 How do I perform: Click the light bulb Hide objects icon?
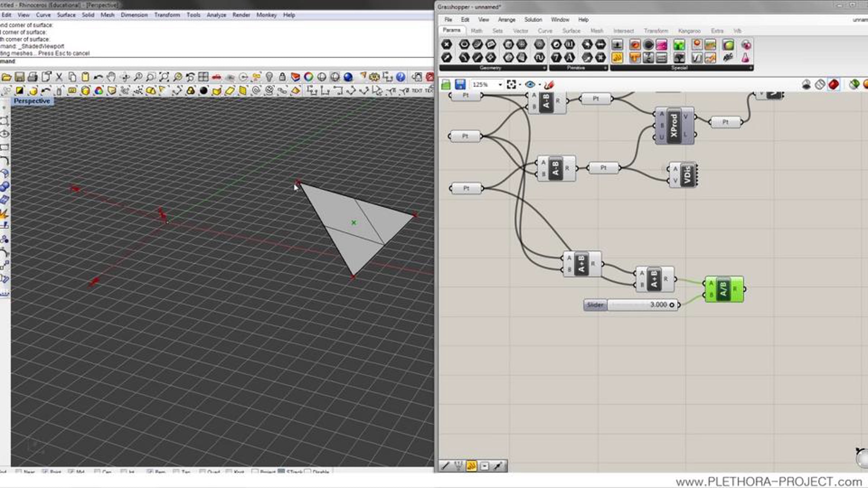click(x=269, y=77)
